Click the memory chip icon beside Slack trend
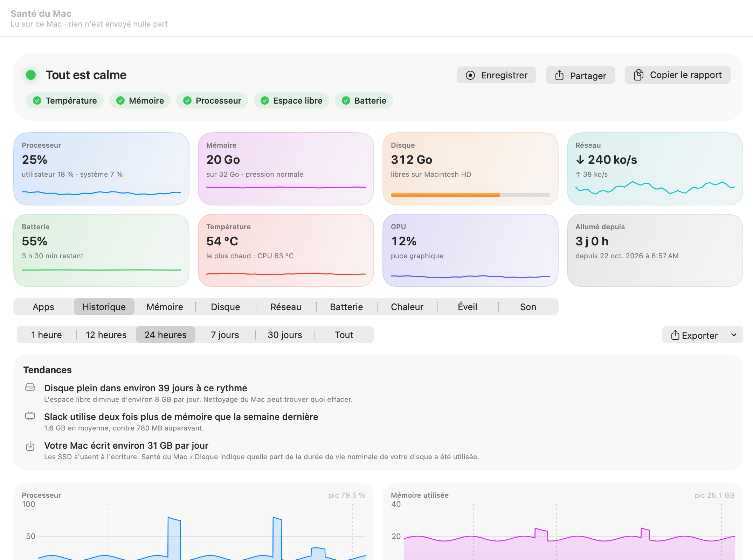Viewport: 753px width, 560px height. click(30, 416)
